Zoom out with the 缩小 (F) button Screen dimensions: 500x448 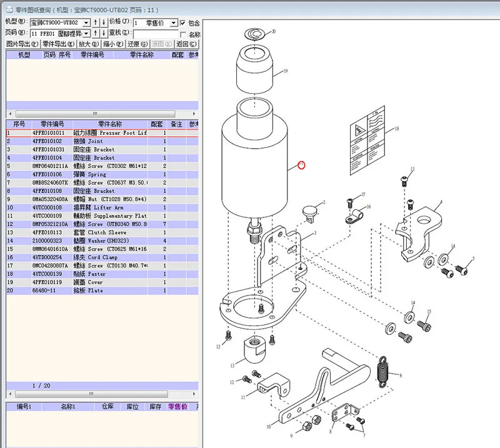coord(113,44)
